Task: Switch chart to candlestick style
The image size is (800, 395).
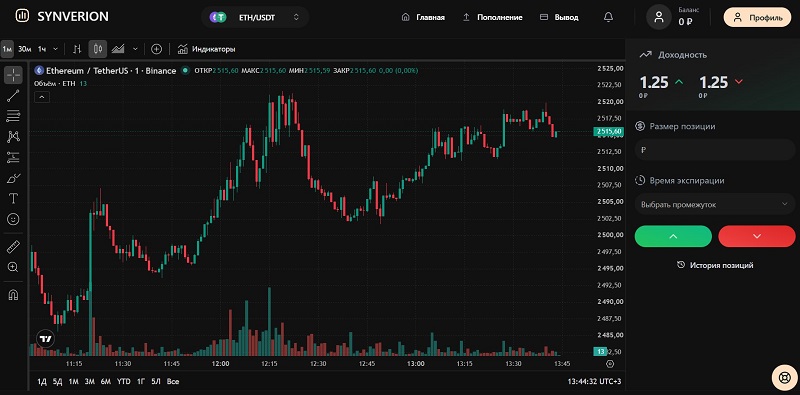Action: [x=98, y=49]
